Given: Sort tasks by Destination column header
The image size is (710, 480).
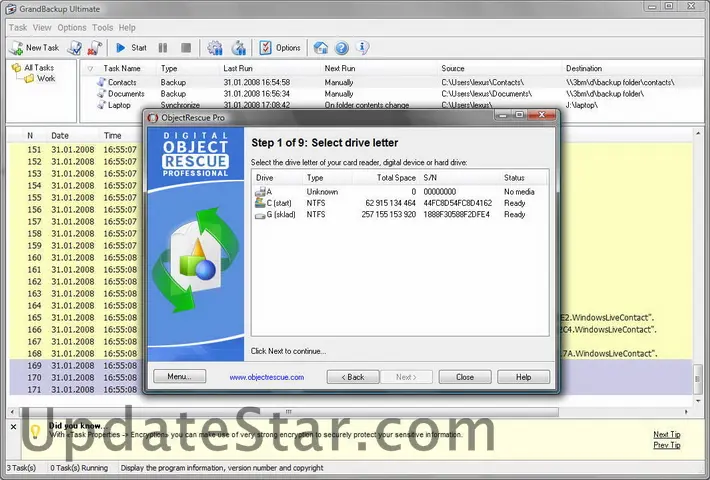Looking at the screenshot, I should [584, 68].
